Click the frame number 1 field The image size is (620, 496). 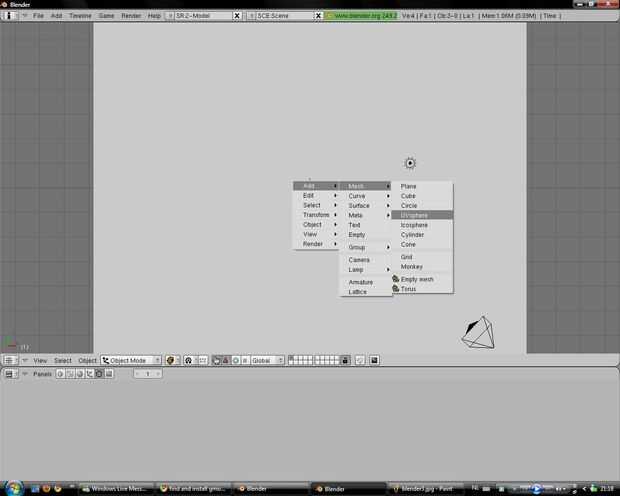[x=147, y=374]
